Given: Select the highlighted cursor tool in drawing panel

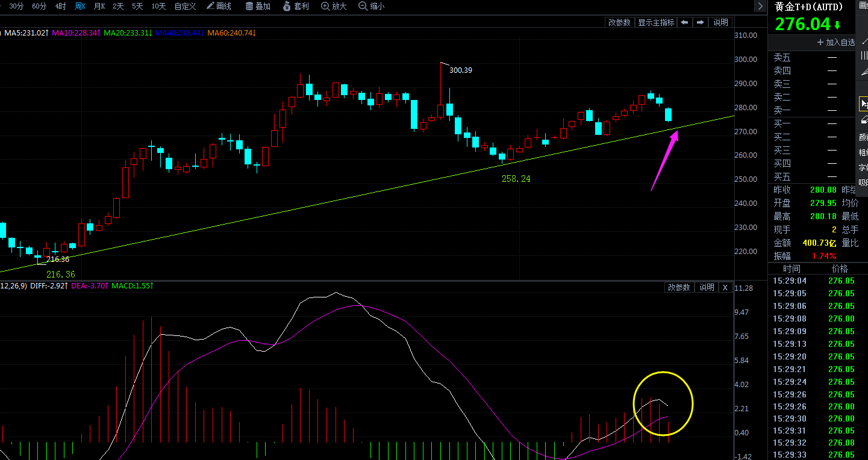Looking at the screenshot, I should click(863, 104).
